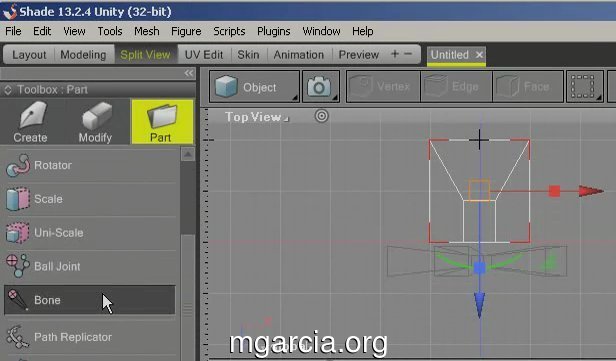Open the Plugins menu
616x361 pixels.
pyautogui.click(x=273, y=31)
